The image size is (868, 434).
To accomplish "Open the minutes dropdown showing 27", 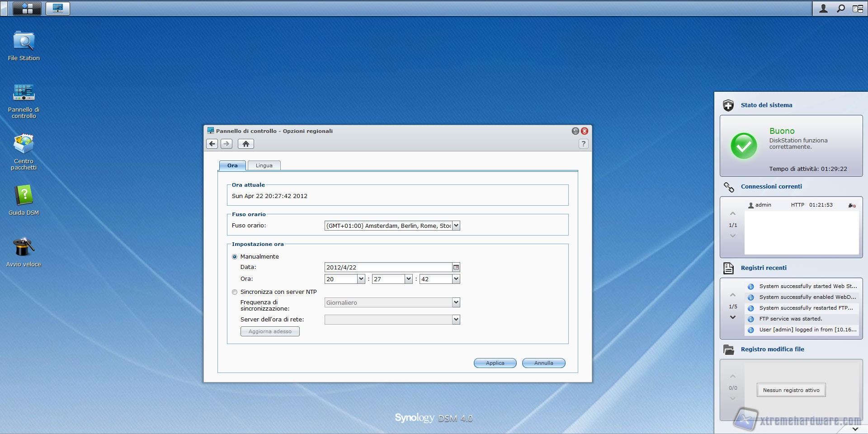I will pyautogui.click(x=408, y=279).
